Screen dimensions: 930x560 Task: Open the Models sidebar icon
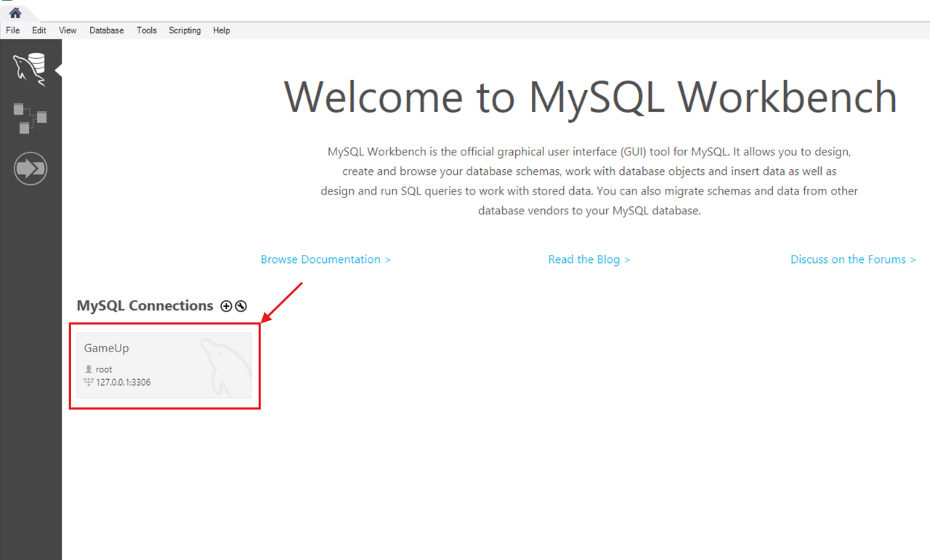coord(31,118)
